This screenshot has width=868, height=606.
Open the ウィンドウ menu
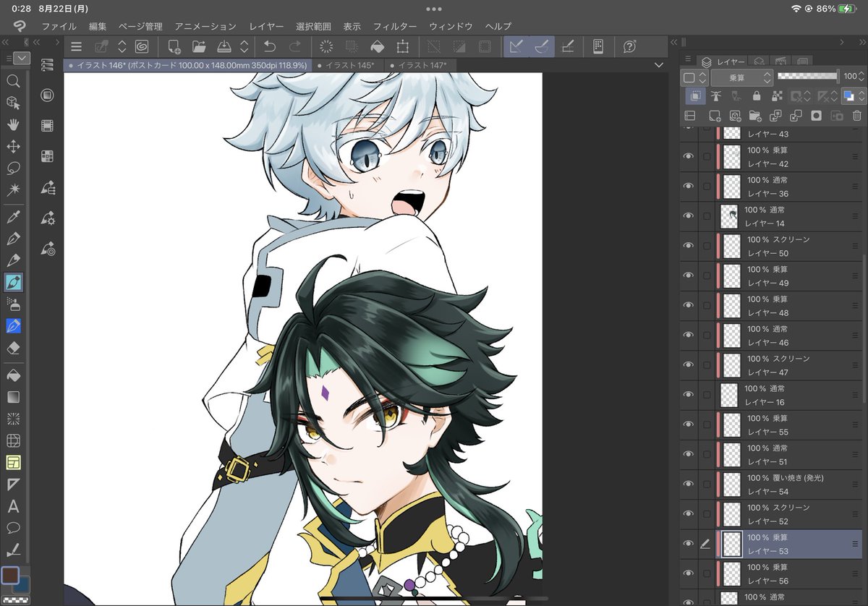(x=451, y=26)
